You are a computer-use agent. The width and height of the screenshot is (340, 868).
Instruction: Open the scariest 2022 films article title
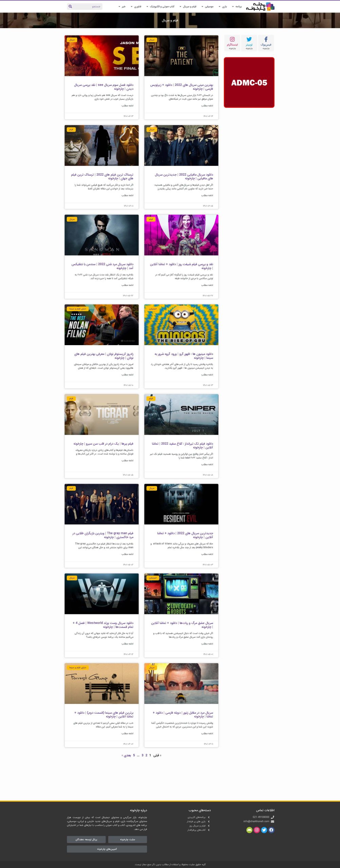click(x=102, y=176)
